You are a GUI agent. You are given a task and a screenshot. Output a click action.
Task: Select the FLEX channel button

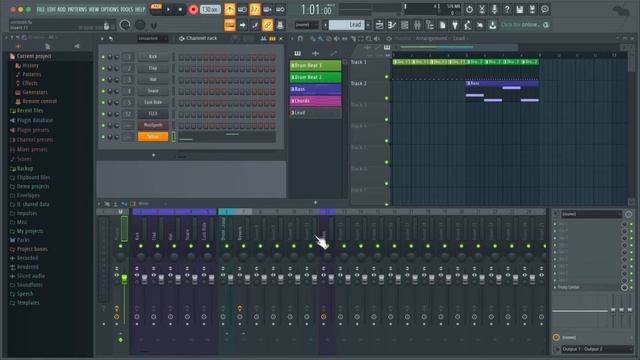[x=153, y=114]
